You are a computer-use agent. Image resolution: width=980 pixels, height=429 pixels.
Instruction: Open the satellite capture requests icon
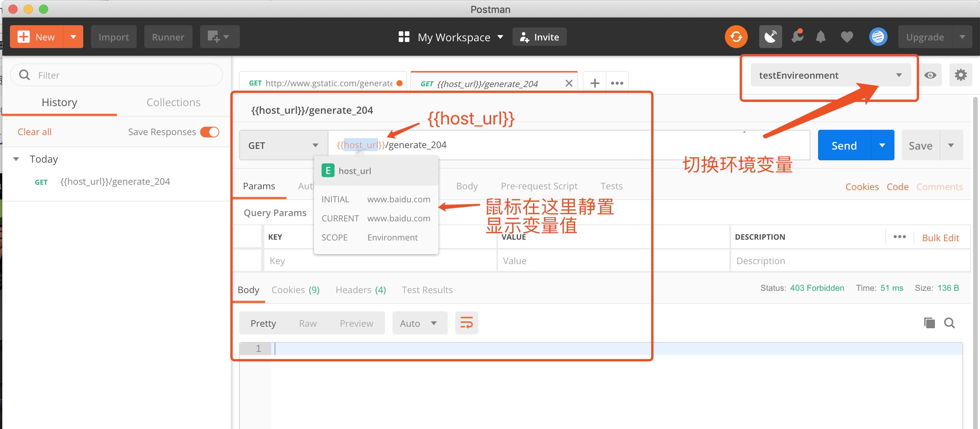coord(770,37)
